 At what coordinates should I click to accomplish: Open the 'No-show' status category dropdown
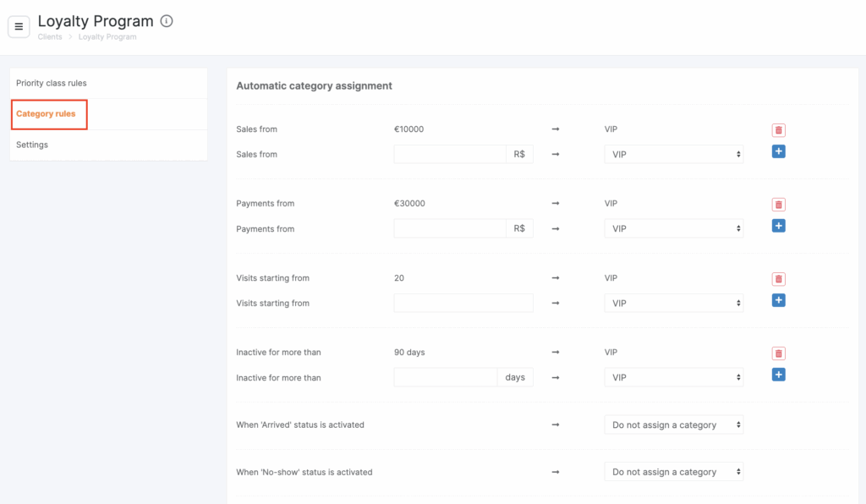pos(674,472)
